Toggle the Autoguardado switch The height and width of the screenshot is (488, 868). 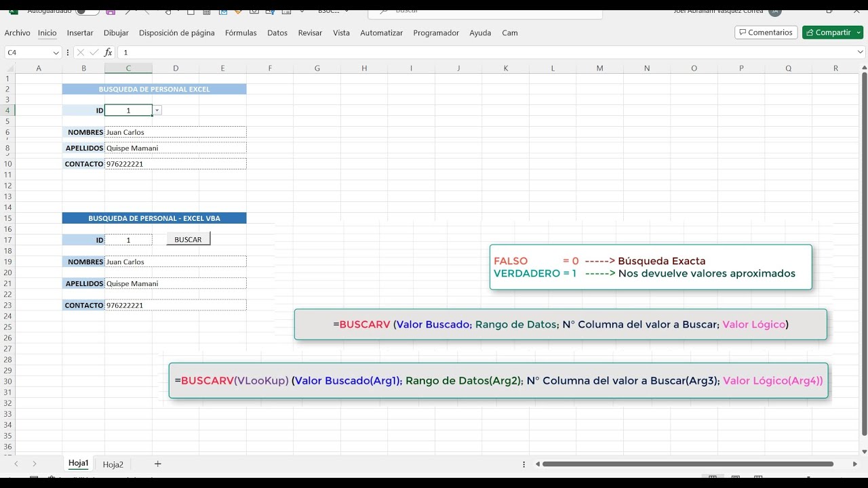(87, 11)
